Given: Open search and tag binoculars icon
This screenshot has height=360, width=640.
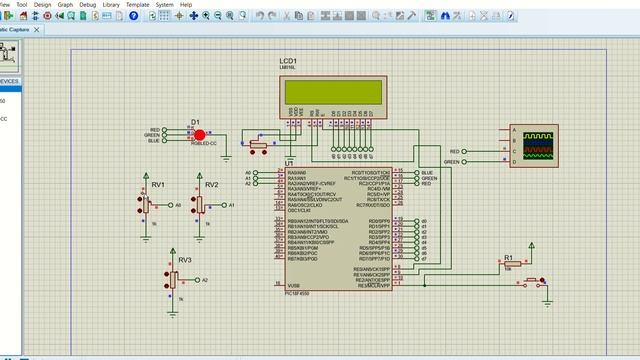Looking at the screenshot, I should click(x=445, y=16).
